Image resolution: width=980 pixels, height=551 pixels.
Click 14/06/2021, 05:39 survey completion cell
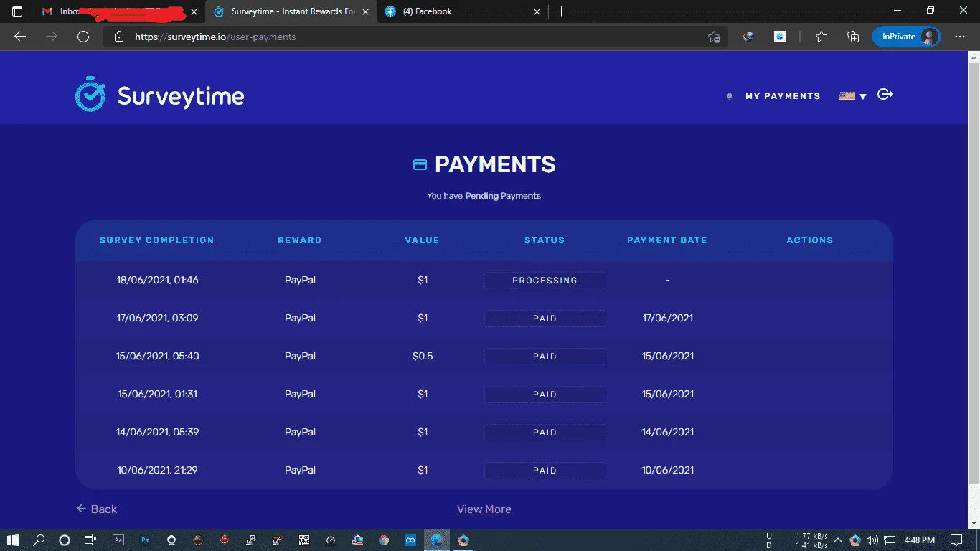pyautogui.click(x=157, y=432)
